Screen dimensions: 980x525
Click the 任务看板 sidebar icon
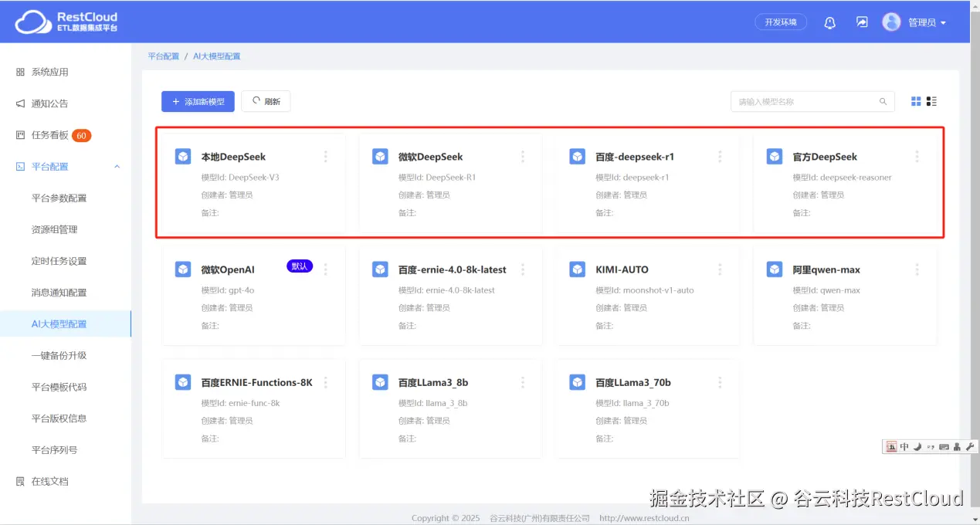(19, 134)
